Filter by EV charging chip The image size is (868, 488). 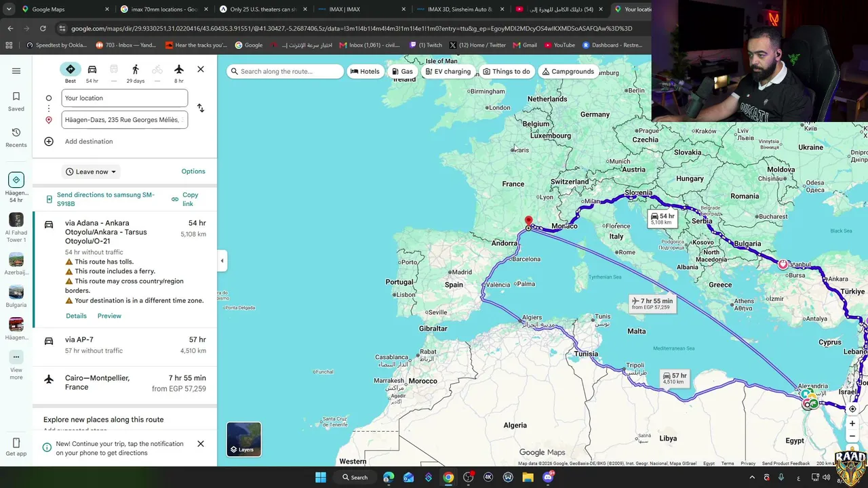tap(448, 71)
